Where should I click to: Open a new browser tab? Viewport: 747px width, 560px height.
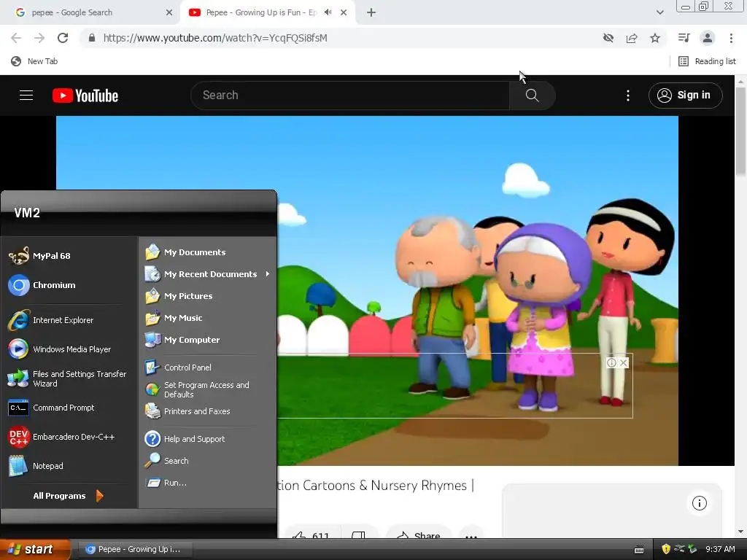[371, 12]
